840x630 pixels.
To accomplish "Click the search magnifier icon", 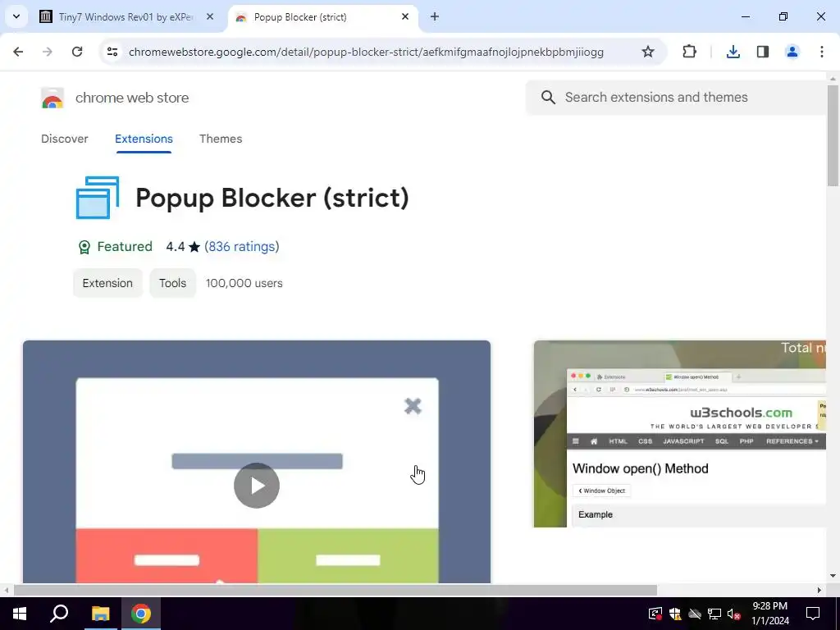I will (548, 98).
